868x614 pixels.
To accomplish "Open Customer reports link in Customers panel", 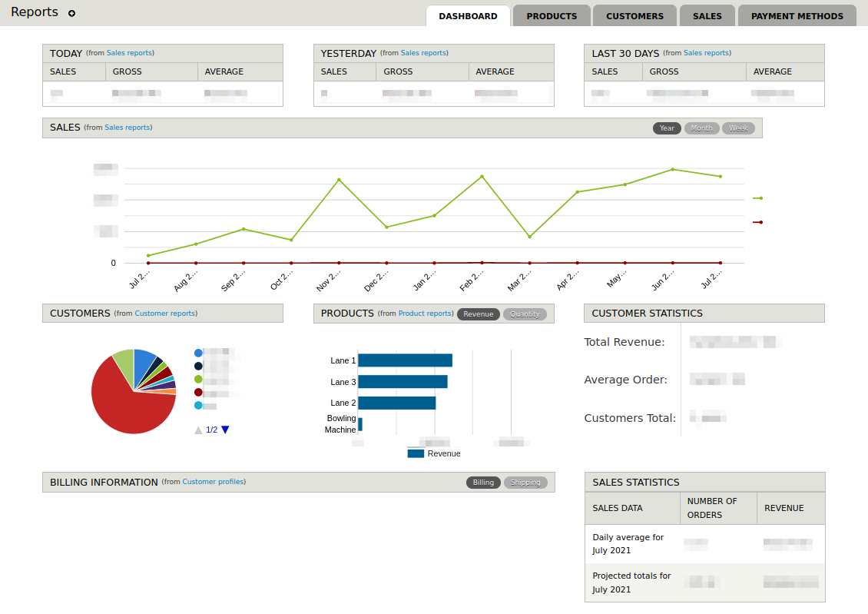I will 165,314.
